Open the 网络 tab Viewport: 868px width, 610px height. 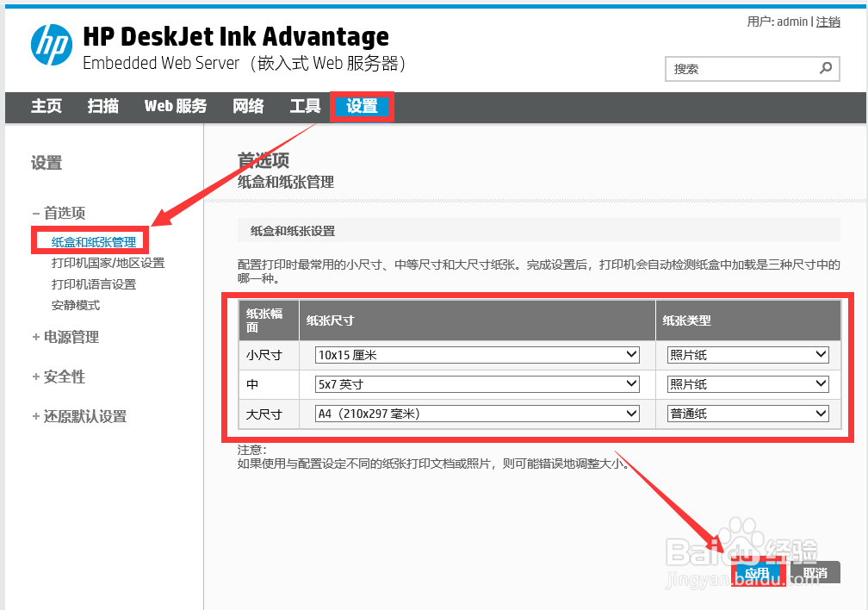248,106
